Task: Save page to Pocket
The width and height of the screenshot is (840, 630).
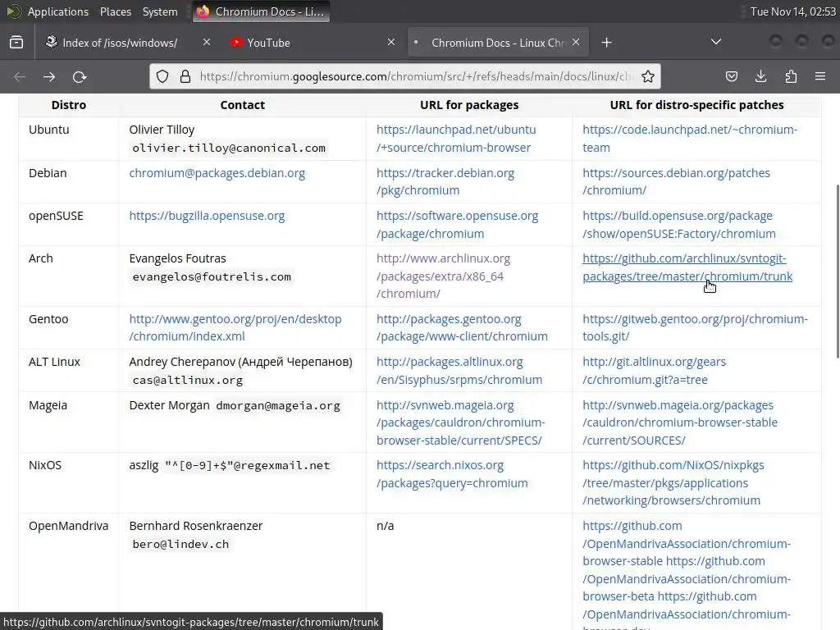Action: click(731, 76)
